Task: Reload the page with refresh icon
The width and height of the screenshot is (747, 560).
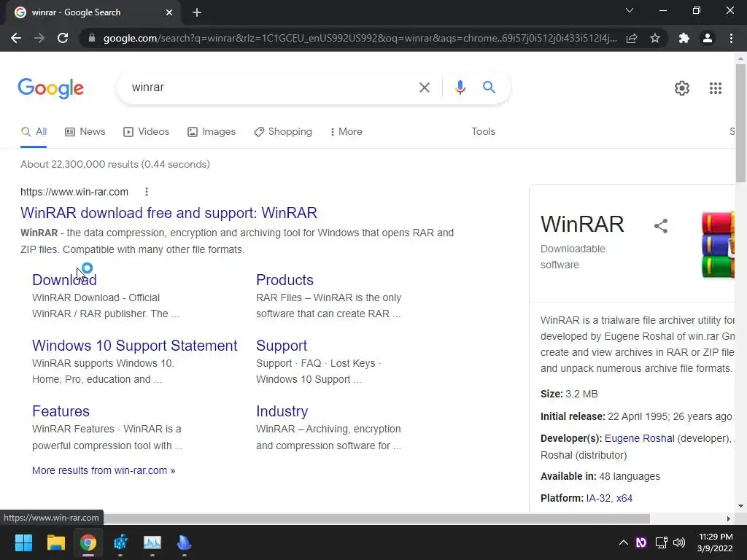Action: click(x=63, y=38)
